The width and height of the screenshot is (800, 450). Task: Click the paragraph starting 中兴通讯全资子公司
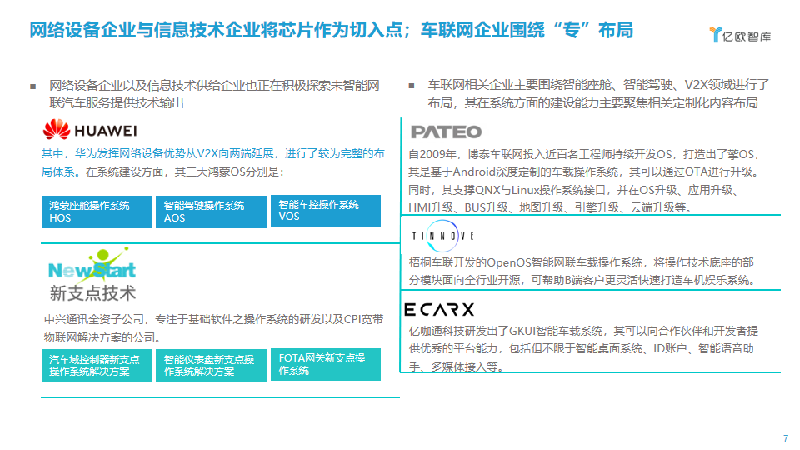click(x=213, y=328)
